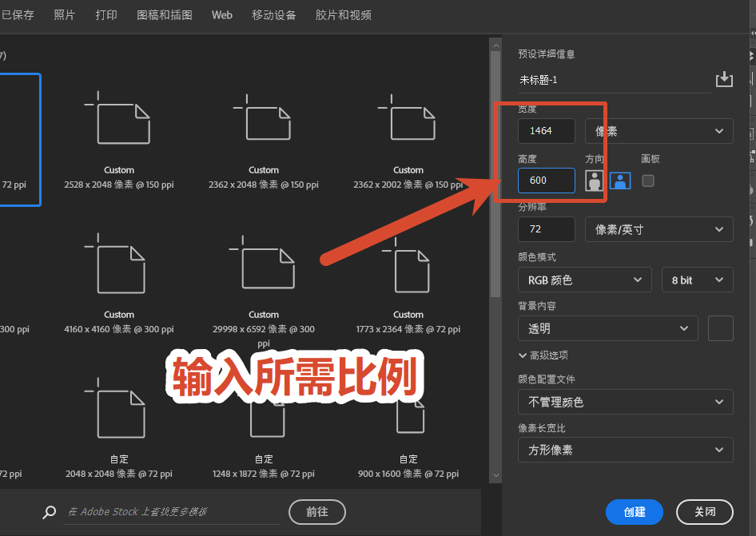Open the width unit 像素 dropdown

(x=659, y=131)
